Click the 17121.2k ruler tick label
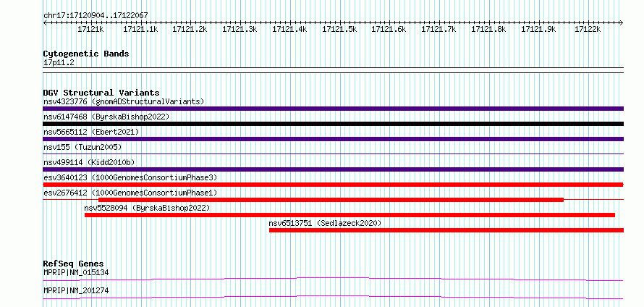The width and height of the screenshot is (644, 307). (x=190, y=29)
